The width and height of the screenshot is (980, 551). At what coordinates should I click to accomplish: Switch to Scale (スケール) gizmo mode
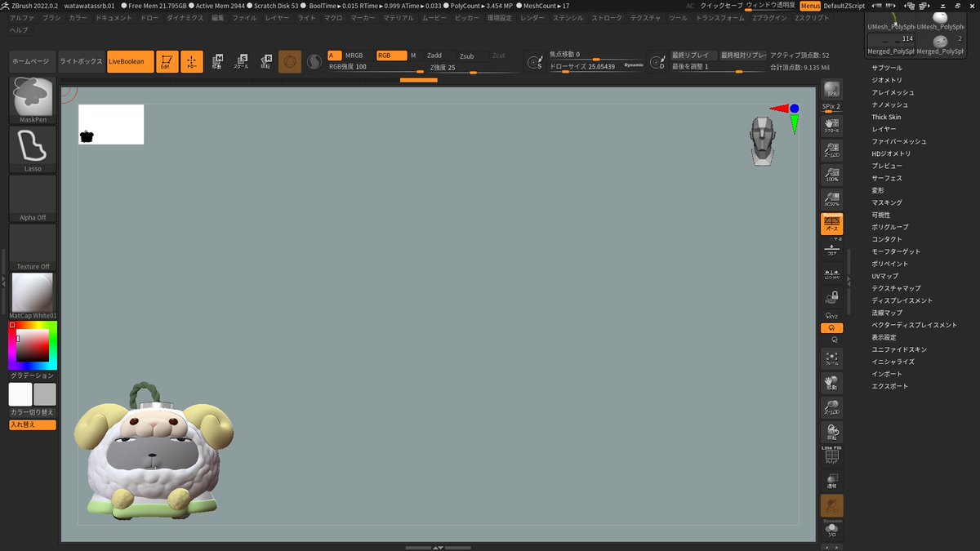[242, 62]
